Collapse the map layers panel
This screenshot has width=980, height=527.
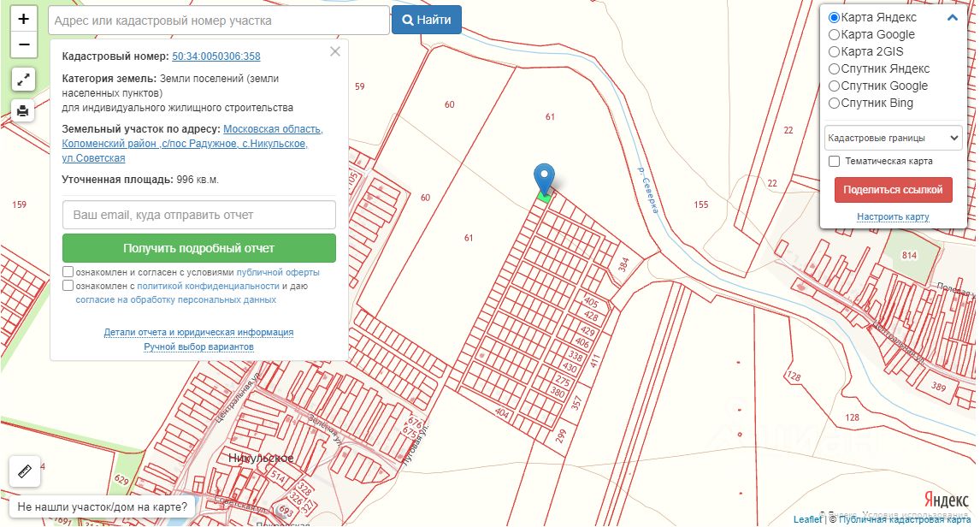[x=952, y=17]
